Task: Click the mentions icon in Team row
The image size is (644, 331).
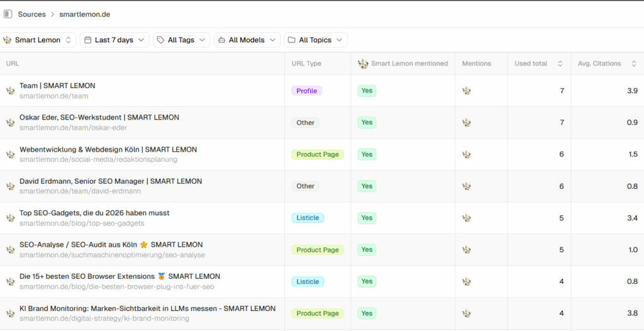Action: pos(466,91)
